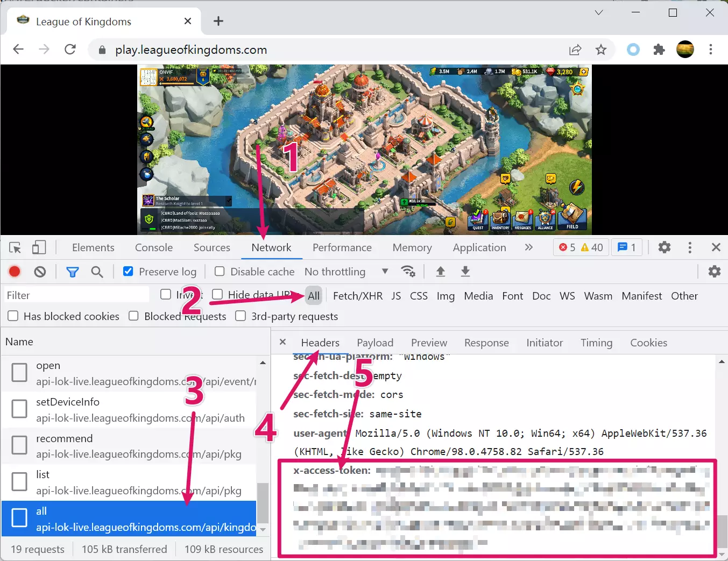Reload the page
Image resolution: width=728 pixels, height=561 pixels.
coord(70,49)
